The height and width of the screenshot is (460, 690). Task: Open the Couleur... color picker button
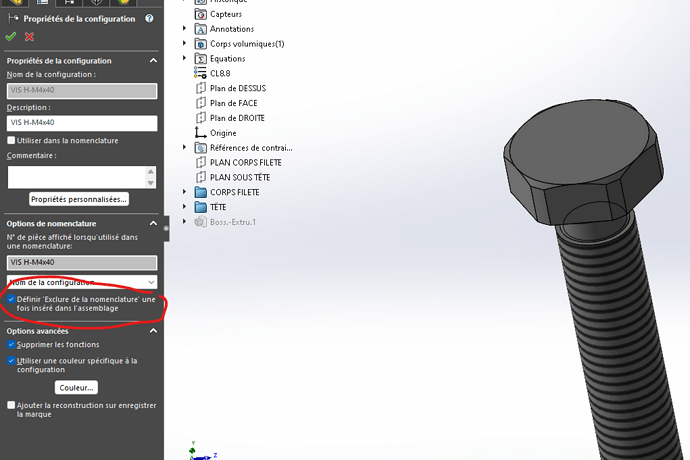point(76,387)
